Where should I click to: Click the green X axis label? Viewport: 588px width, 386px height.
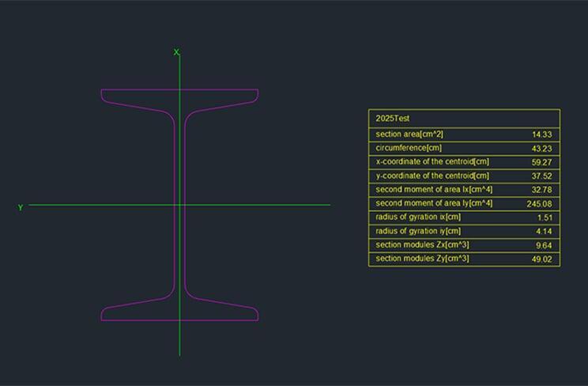point(176,52)
